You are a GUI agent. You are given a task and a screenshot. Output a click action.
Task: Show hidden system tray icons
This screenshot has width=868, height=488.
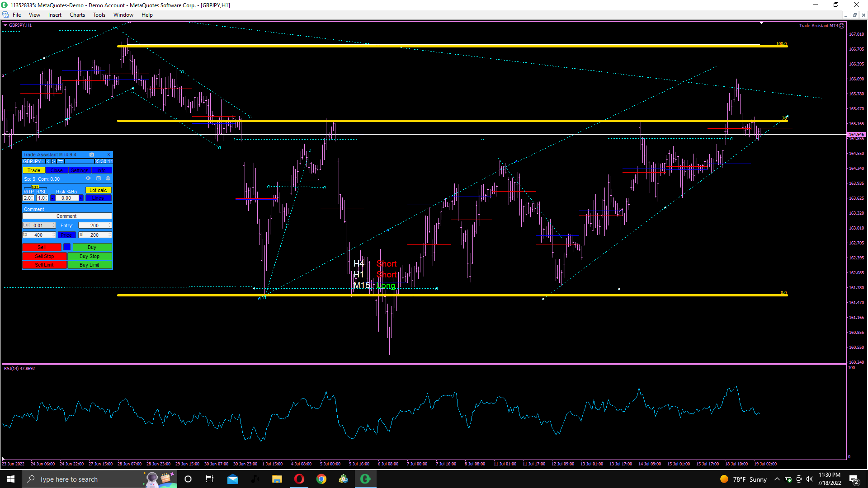pyautogui.click(x=777, y=479)
